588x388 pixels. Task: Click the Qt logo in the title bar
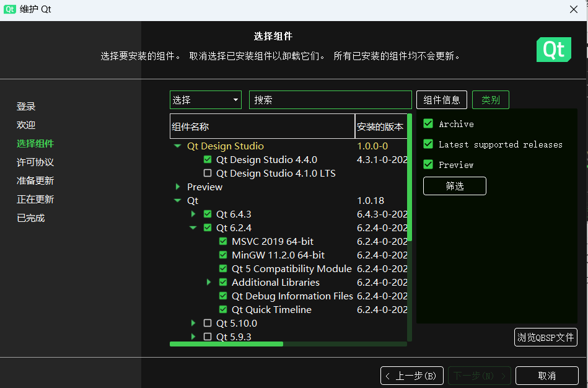[10, 9]
